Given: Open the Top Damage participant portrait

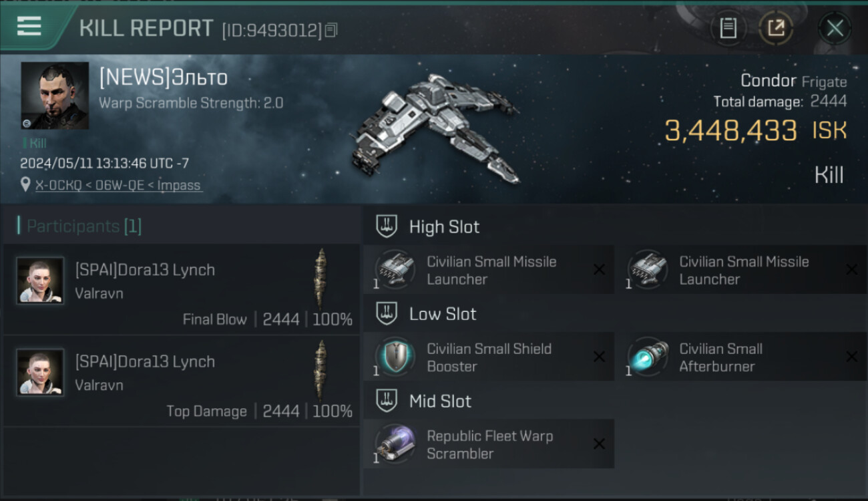Looking at the screenshot, I should pyautogui.click(x=41, y=372).
